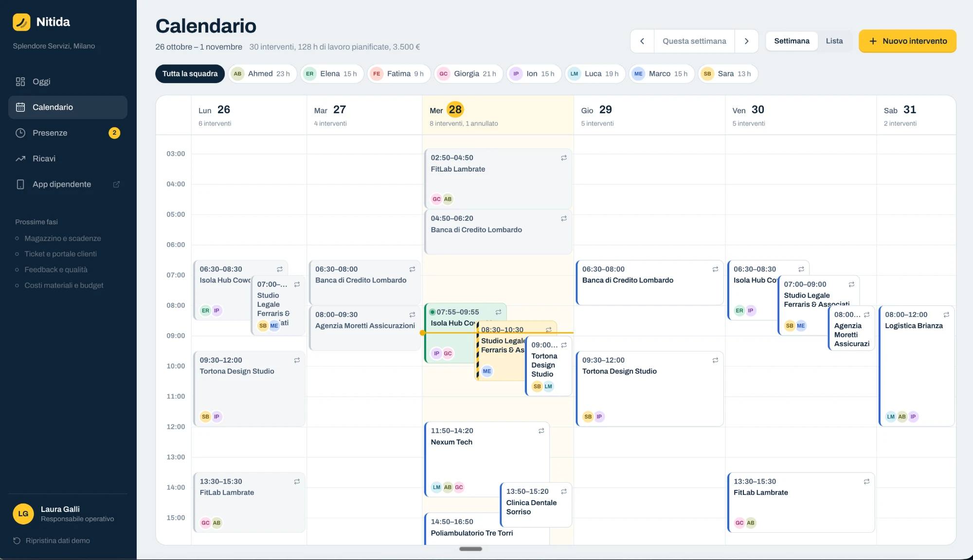Click the Presenze clock icon
Image resolution: width=973 pixels, height=560 pixels.
[20, 133]
